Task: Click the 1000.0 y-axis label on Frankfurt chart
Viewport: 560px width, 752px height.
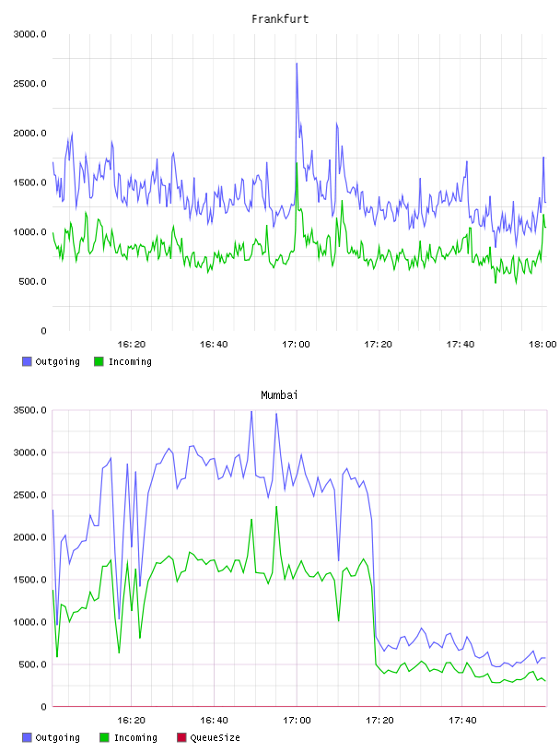Action: click(30, 232)
